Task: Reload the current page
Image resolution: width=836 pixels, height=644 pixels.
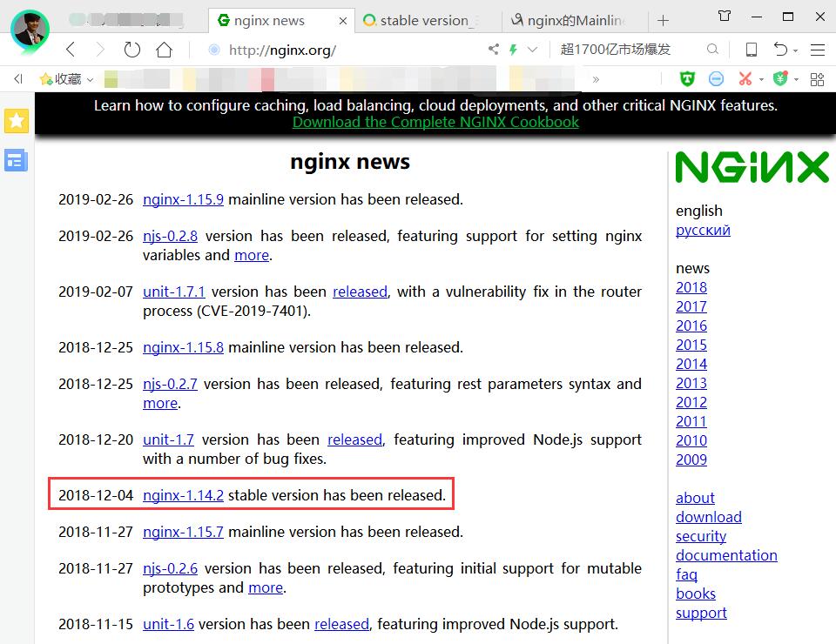Action: click(131, 50)
